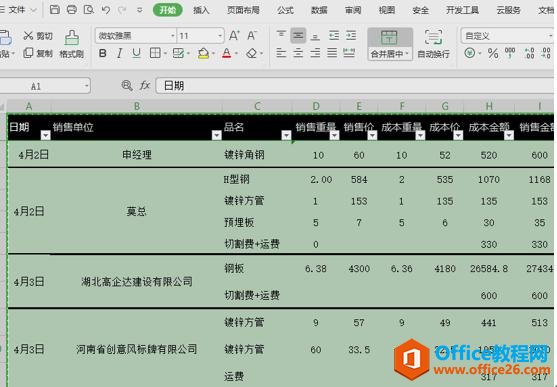This screenshot has width=557, height=387.
Task: Align text right horizontally
Action: (x=315, y=53)
